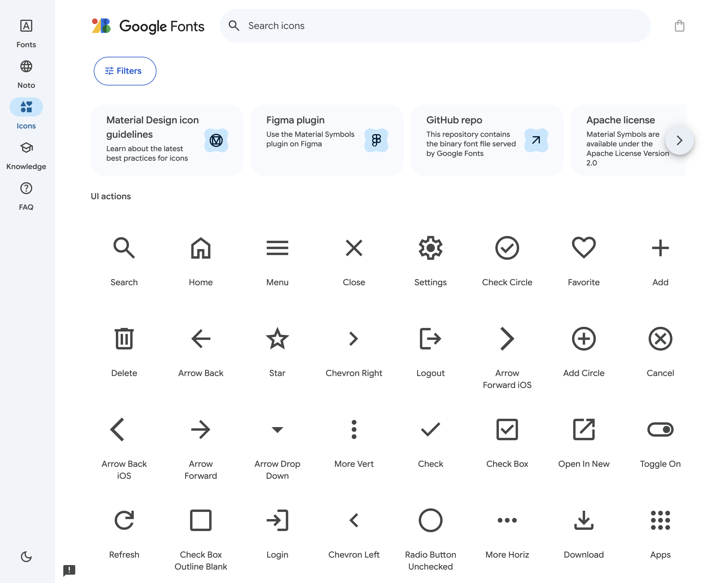The width and height of the screenshot is (728, 583).
Task: Choose the Arrow Forward icon
Action: [201, 429]
